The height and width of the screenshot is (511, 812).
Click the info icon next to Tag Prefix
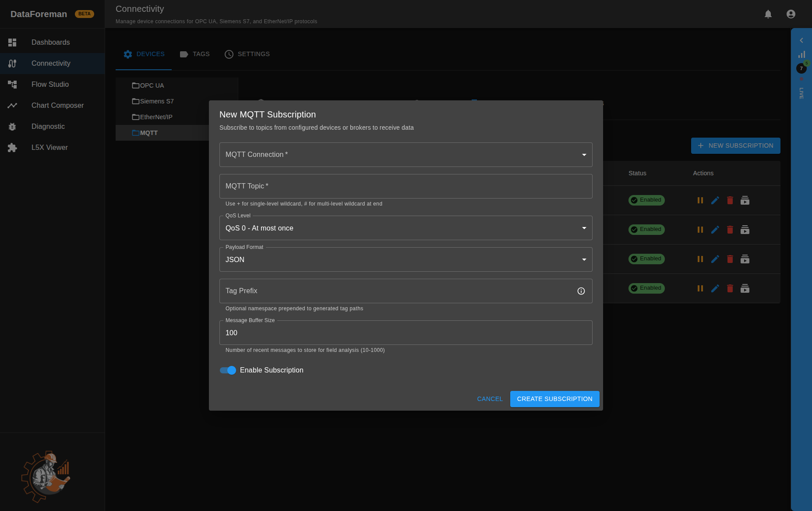(x=581, y=291)
